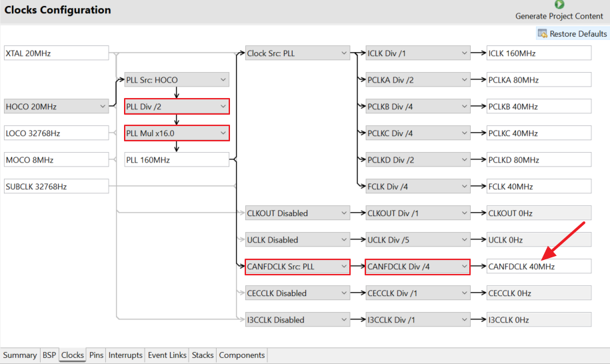Screen dimensions: 610x364
Task: Open the CANFDCLK Div /4 divider dropdown
Action: coord(418,267)
